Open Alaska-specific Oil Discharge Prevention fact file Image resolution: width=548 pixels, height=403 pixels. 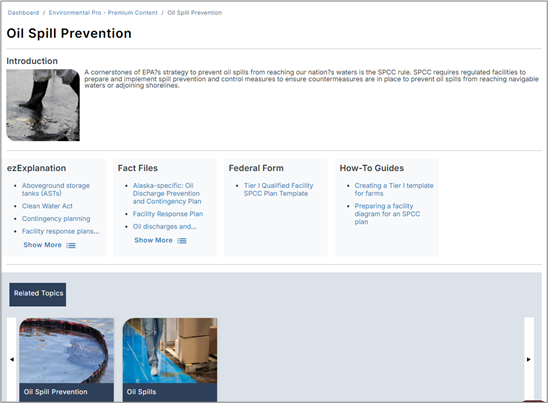(x=167, y=193)
